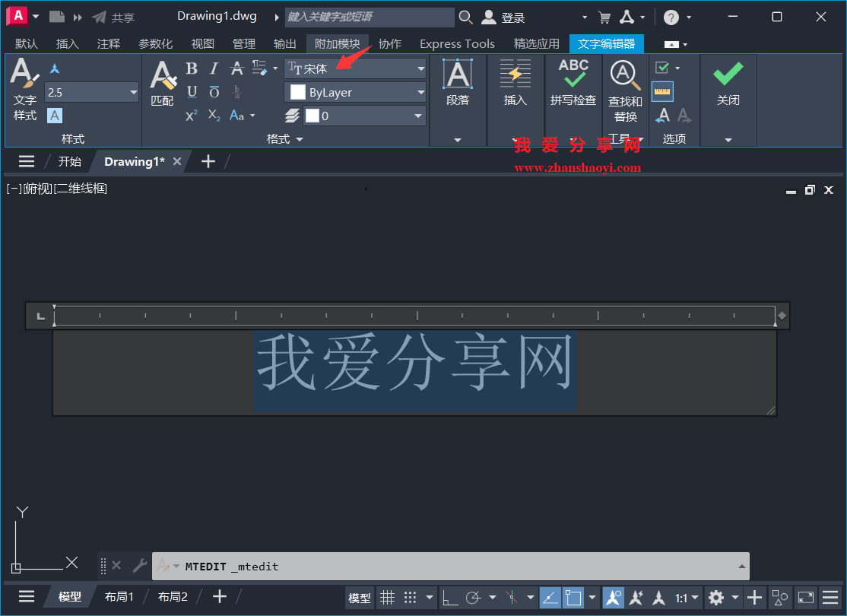Toggle underline formatting U
This screenshot has height=616, width=847.
192,92
